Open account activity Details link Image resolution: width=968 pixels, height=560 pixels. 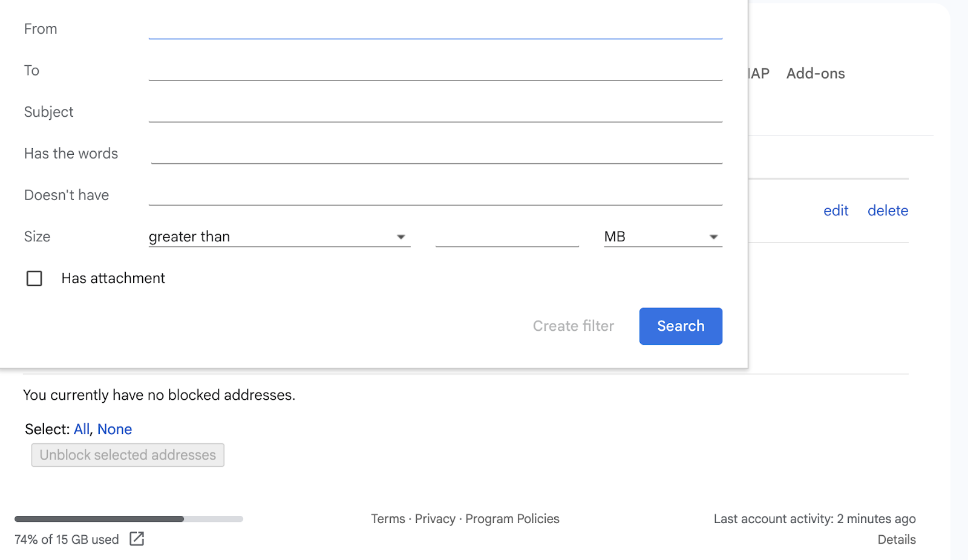coord(896,539)
